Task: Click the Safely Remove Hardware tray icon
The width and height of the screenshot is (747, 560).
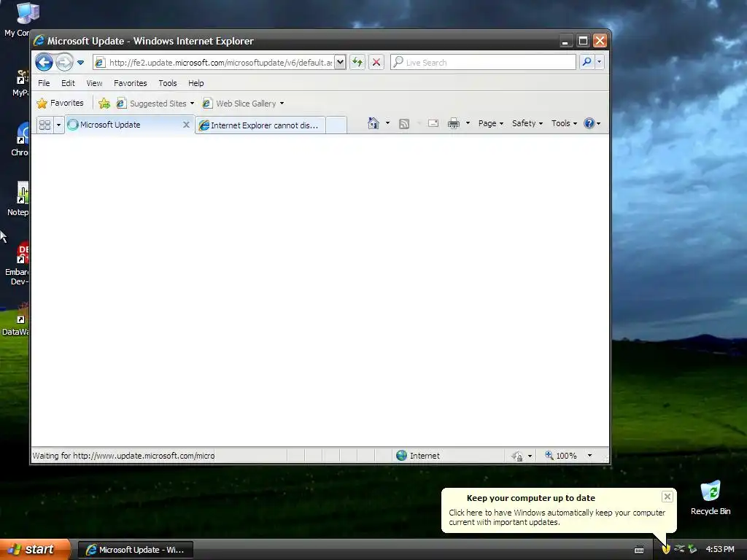Action: [692, 549]
